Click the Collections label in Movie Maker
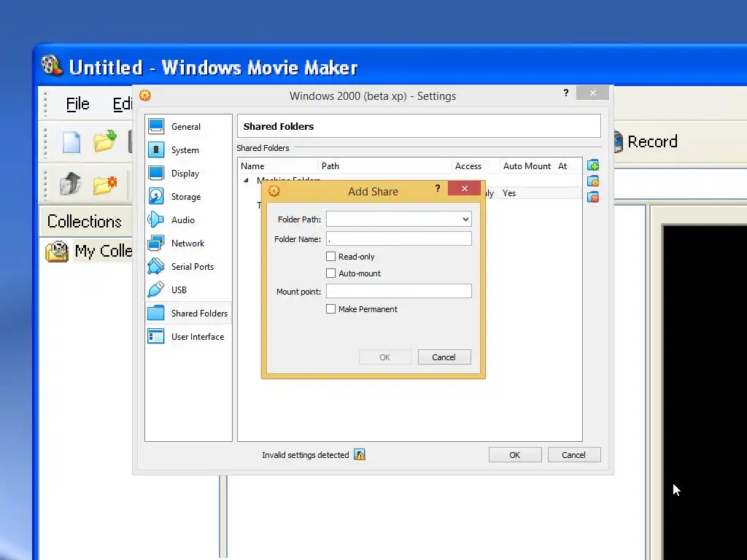This screenshot has width=747, height=560. pos(85,222)
